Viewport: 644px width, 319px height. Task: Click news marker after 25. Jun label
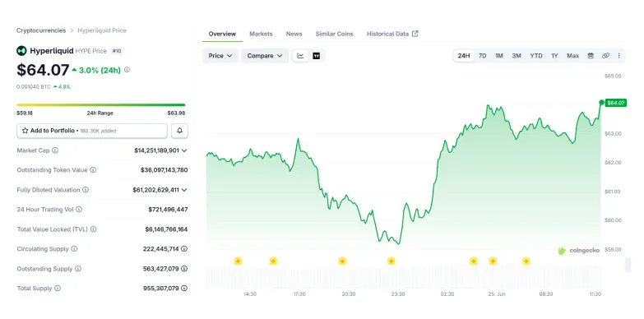(x=526, y=261)
